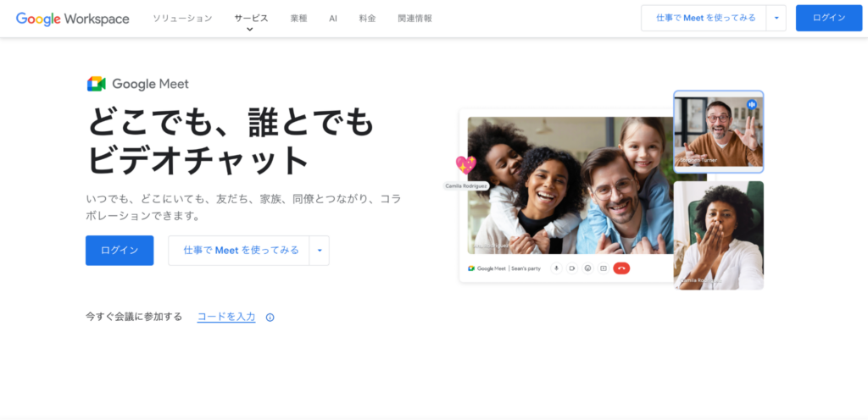Click the emoji reaction icon in preview
The image size is (868, 420).
587,268
